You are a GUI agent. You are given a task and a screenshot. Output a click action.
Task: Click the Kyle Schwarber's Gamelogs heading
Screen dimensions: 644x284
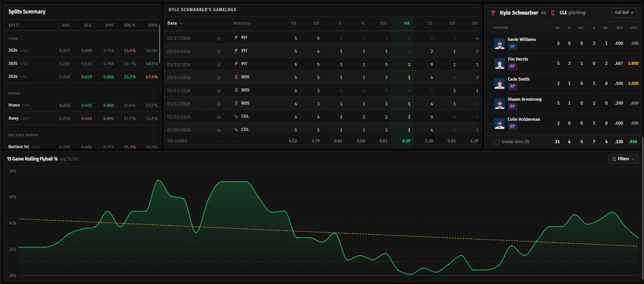click(202, 10)
